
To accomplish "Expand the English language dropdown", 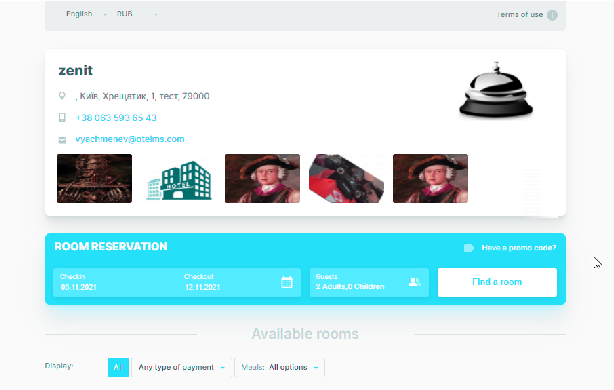I will (x=86, y=14).
